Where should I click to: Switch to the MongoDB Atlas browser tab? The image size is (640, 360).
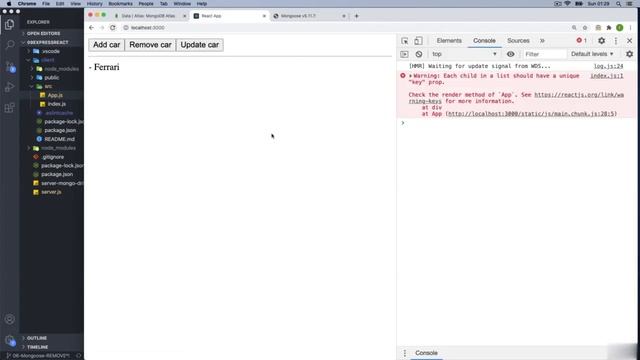pyautogui.click(x=148, y=16)
